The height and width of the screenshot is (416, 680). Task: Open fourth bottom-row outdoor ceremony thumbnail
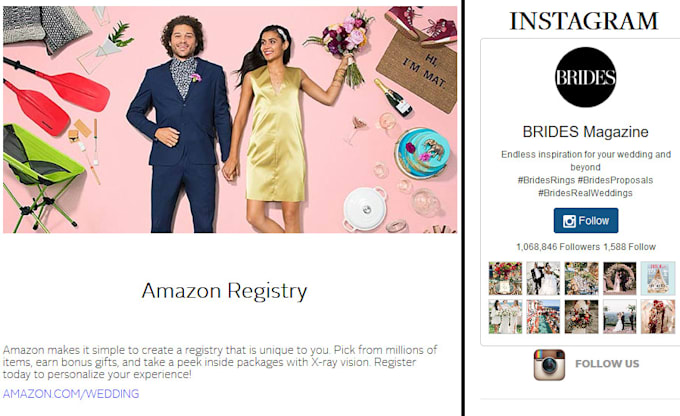coord(620,317)
